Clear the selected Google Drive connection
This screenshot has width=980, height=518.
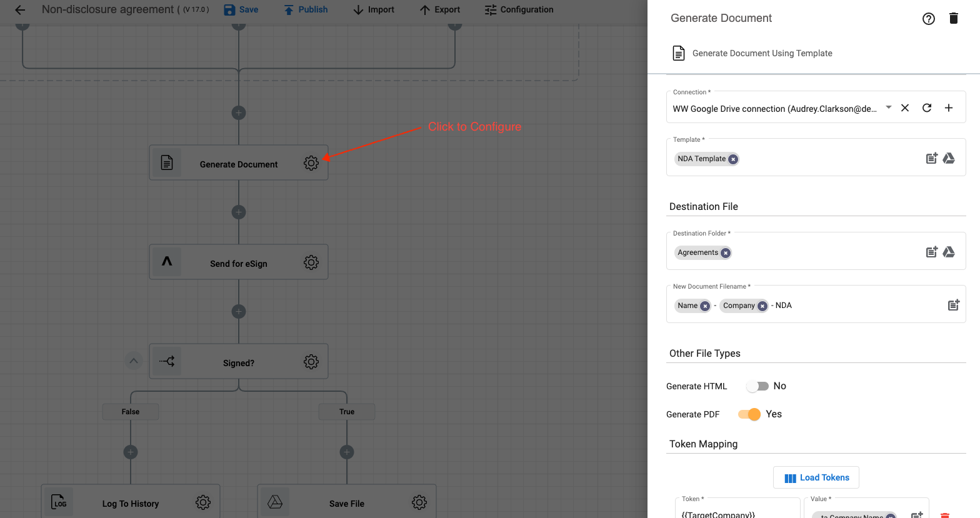pos(905,108)
